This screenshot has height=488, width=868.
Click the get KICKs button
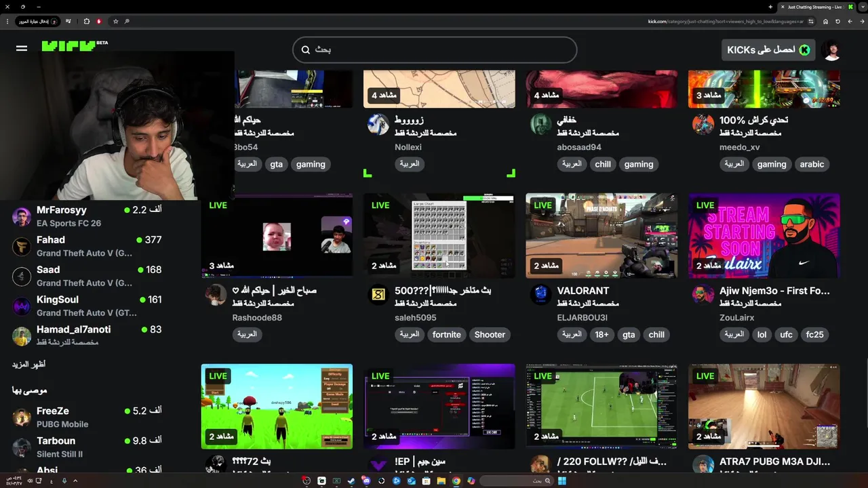[x=768, y=49]
